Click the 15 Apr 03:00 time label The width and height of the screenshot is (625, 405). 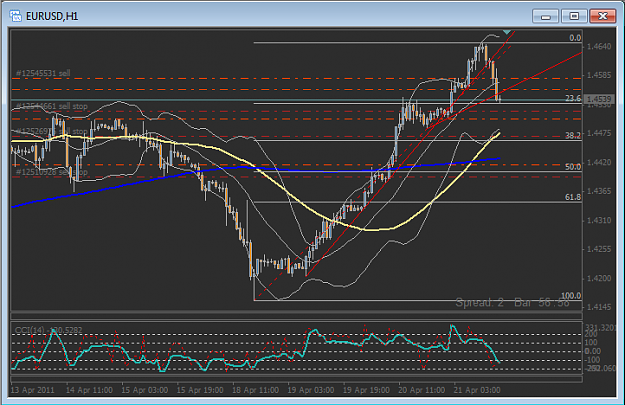[x=145, y=390]
